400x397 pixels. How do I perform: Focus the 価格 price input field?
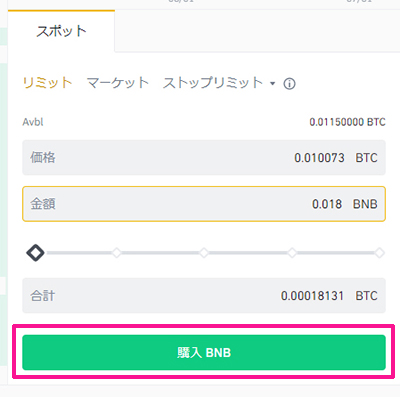coord(204,158)
